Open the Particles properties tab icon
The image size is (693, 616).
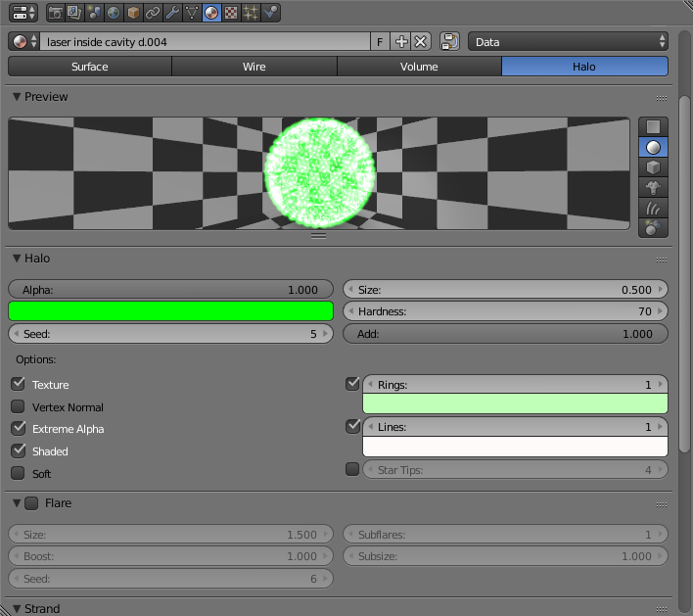pos(250,13)
